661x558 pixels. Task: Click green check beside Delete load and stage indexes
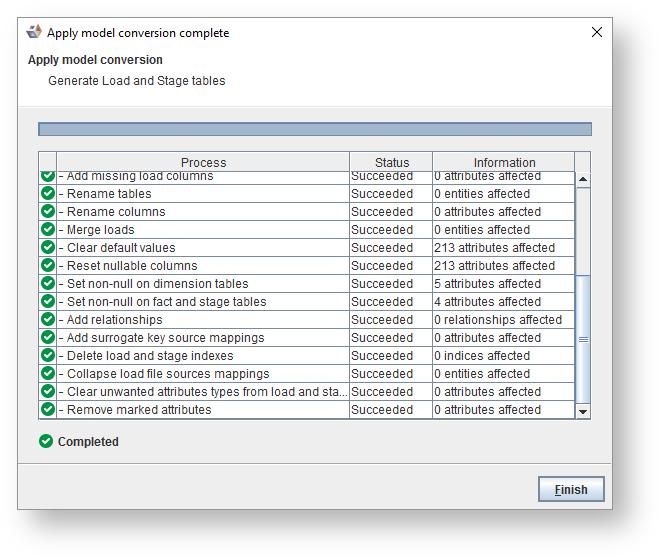[48, 356]
